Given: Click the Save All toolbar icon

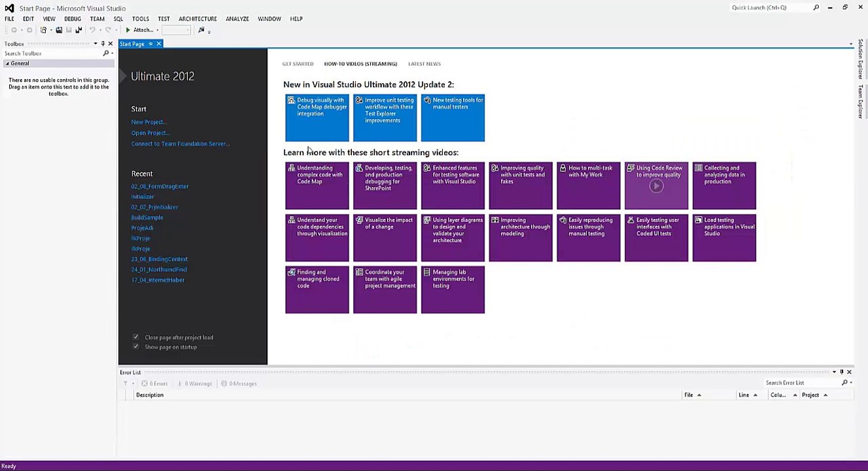Looking at the screenshot, I should click(78, 30).
